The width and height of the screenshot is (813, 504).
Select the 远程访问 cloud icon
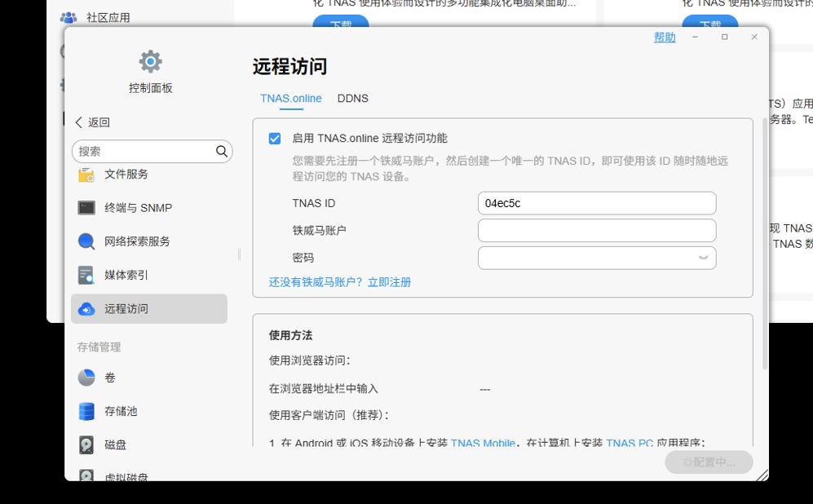click(x=86, y=309)
